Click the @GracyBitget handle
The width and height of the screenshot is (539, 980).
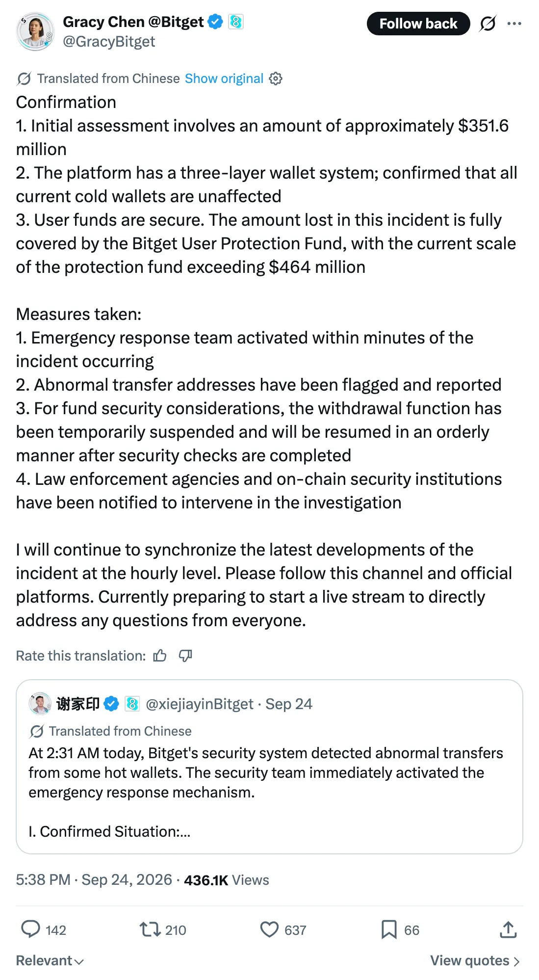pyautogui.click(x=109, y=42)
